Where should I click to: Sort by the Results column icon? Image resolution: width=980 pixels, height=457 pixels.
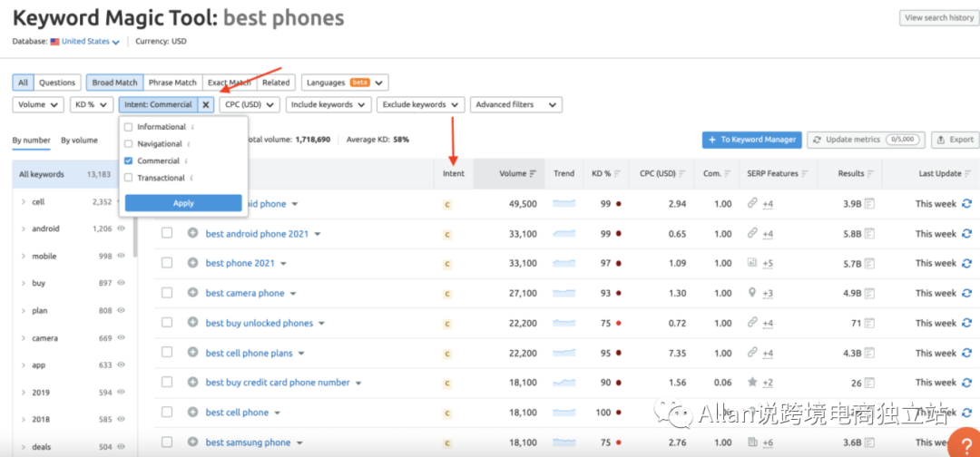(x=869, y=173)
